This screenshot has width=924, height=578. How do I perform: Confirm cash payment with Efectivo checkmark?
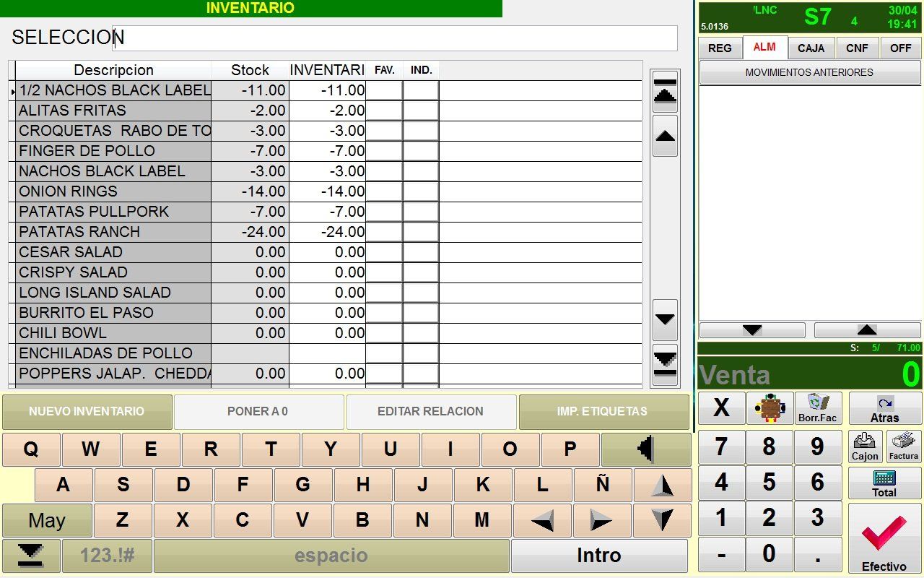[x=885, y=538]
